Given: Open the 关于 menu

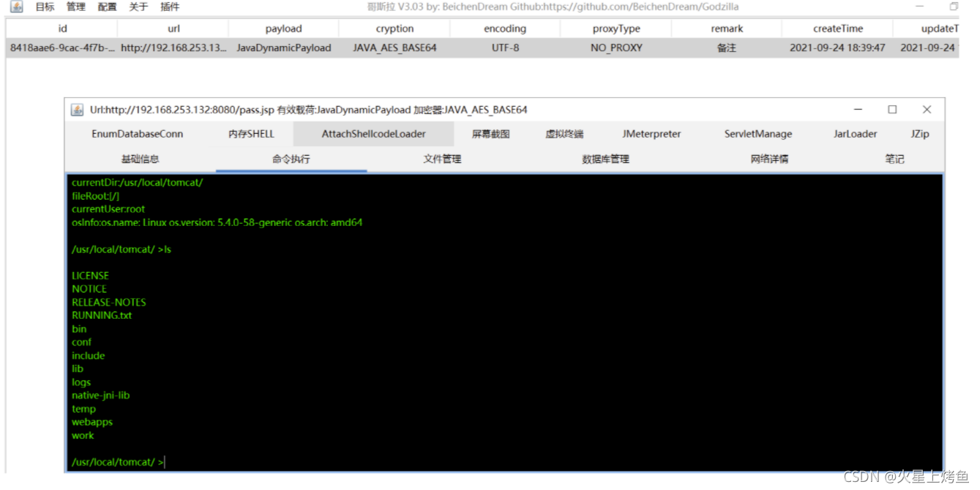Looking at the screenshot, I should click(x=138, y=7).
